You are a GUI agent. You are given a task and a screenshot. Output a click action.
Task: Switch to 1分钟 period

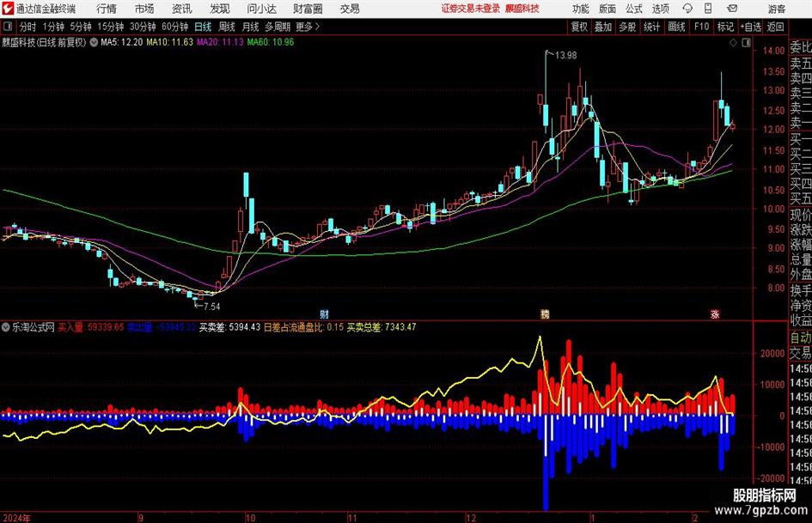point(53,27)
